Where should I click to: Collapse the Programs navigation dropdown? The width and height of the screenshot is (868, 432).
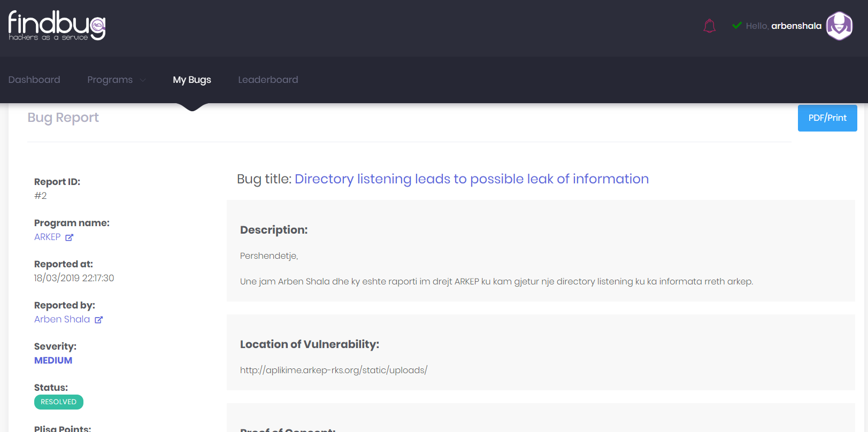[x=116, y=79]
